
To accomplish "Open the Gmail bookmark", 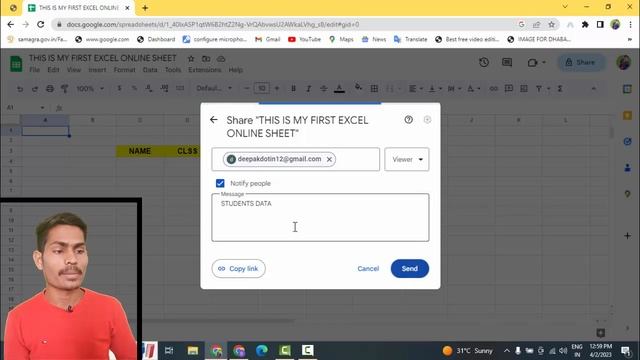I will pos(267,39).
